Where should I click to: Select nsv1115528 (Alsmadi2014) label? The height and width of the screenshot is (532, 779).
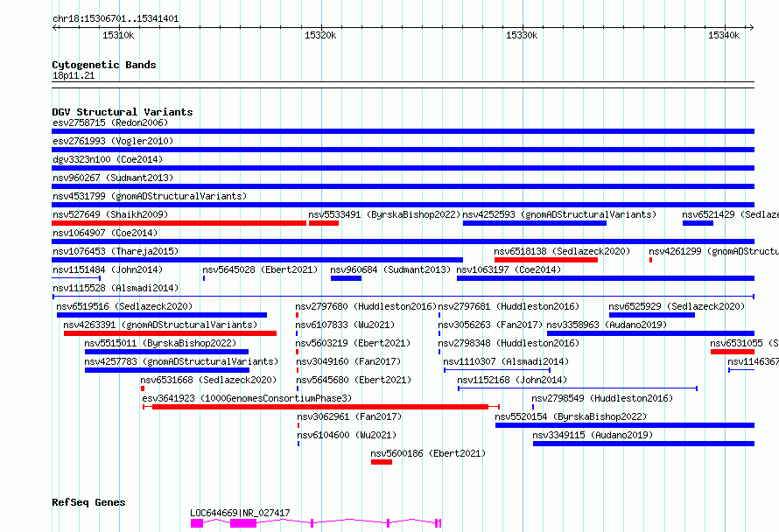click(x=116, y=288)
